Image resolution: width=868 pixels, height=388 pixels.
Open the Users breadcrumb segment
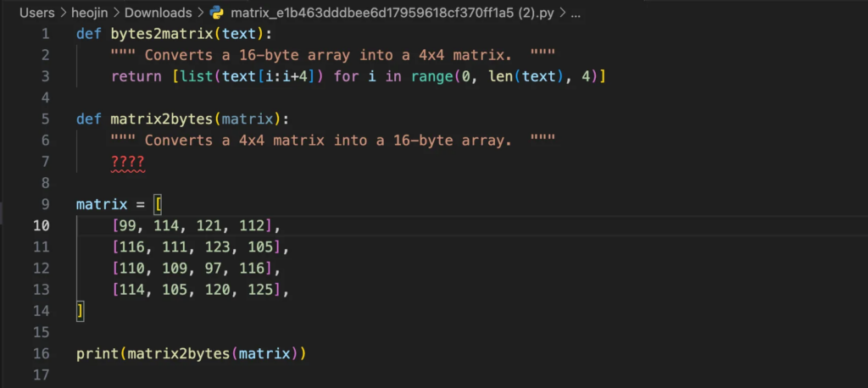(37, 13)
